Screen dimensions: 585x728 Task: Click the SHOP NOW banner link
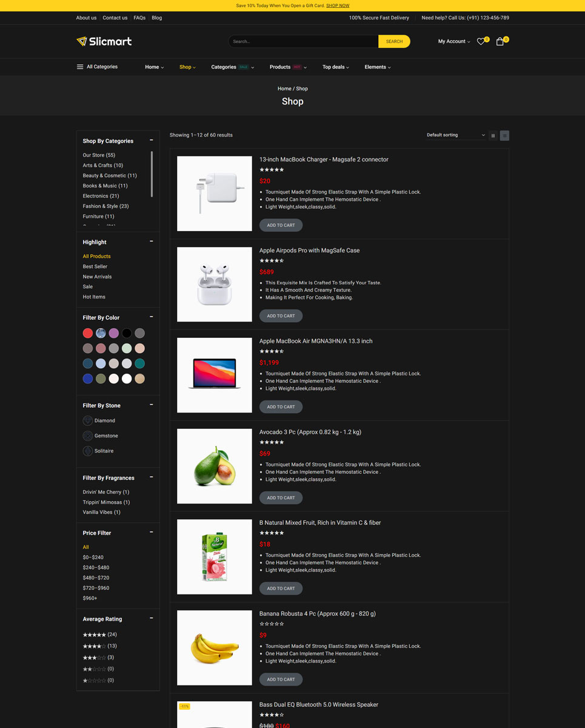click(338, 5)
